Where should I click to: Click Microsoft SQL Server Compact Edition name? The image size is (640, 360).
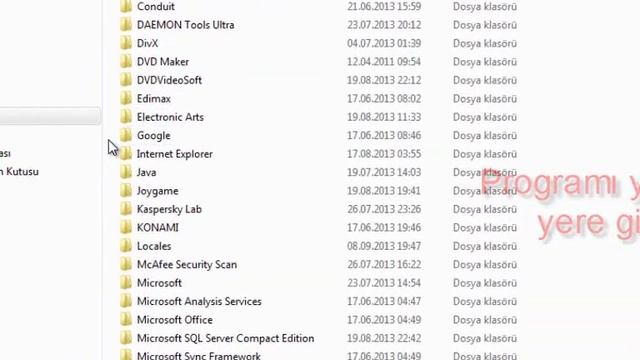tap(226, 338)
